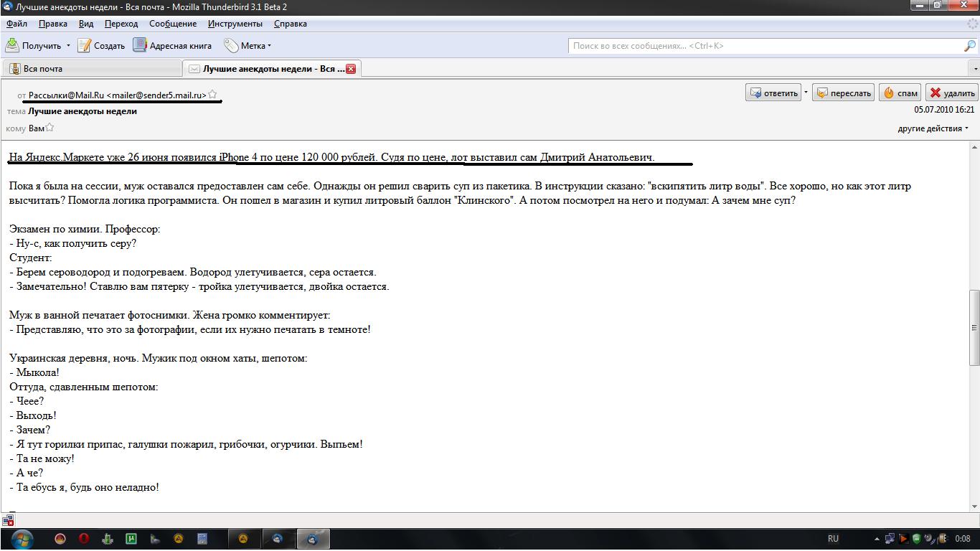The image size is (980, 551).
Task: Open the другие действия dropdown
Action: [x=933, y=128]
